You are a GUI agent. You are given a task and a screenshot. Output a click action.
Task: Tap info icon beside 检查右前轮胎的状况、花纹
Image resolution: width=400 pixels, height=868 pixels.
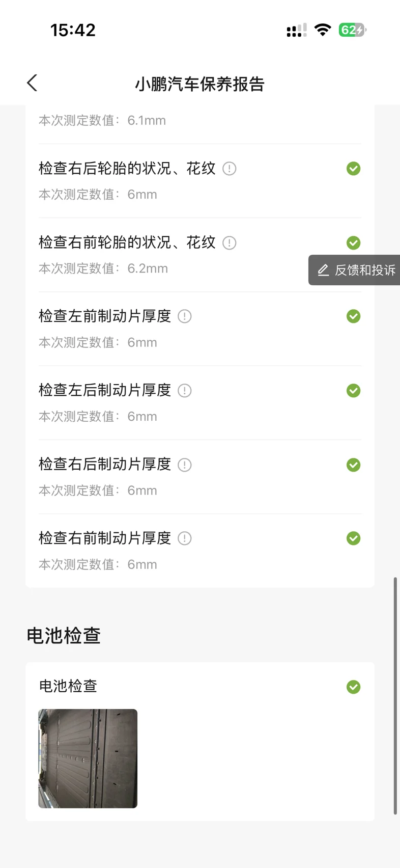coord(230,243)
